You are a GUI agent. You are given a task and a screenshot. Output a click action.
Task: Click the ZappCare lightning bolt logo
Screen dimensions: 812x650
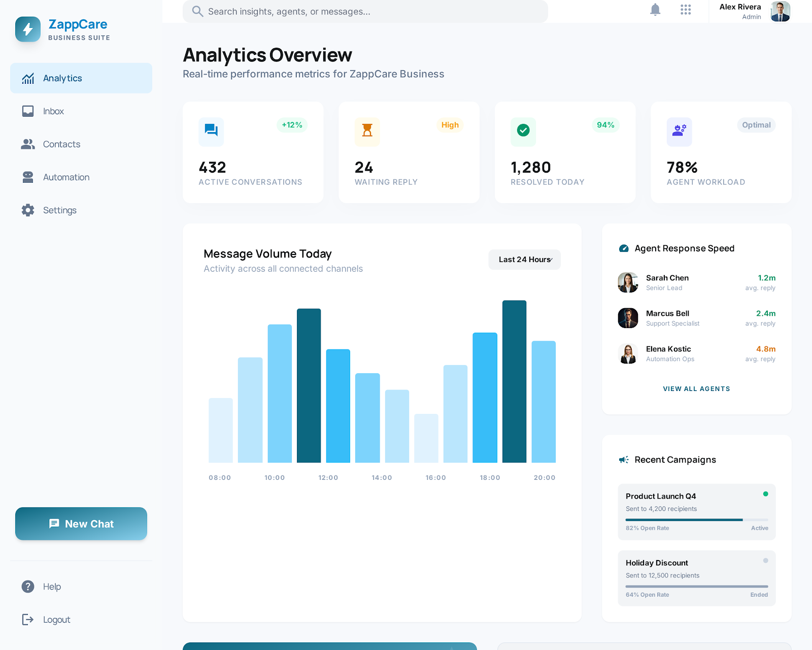28,29
